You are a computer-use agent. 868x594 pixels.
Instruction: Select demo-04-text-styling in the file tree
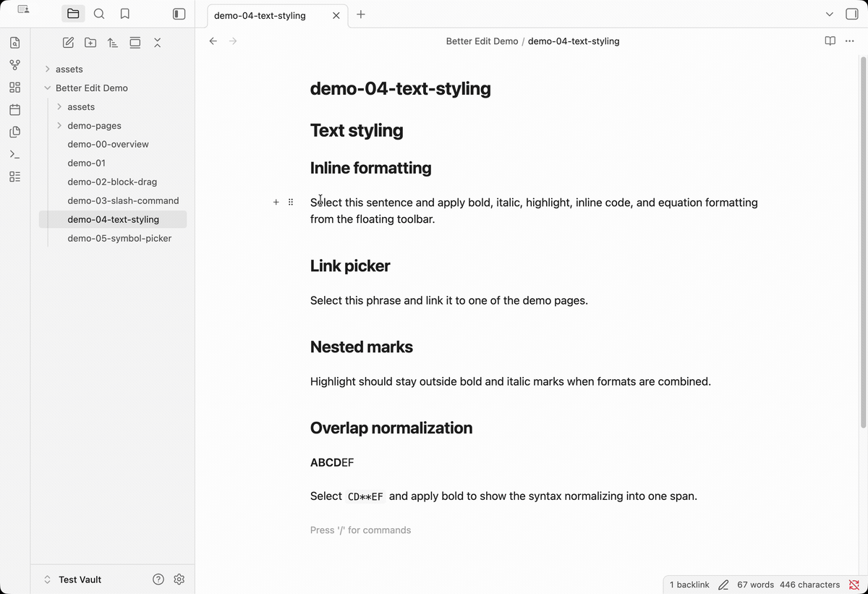(x=113, y=219)
